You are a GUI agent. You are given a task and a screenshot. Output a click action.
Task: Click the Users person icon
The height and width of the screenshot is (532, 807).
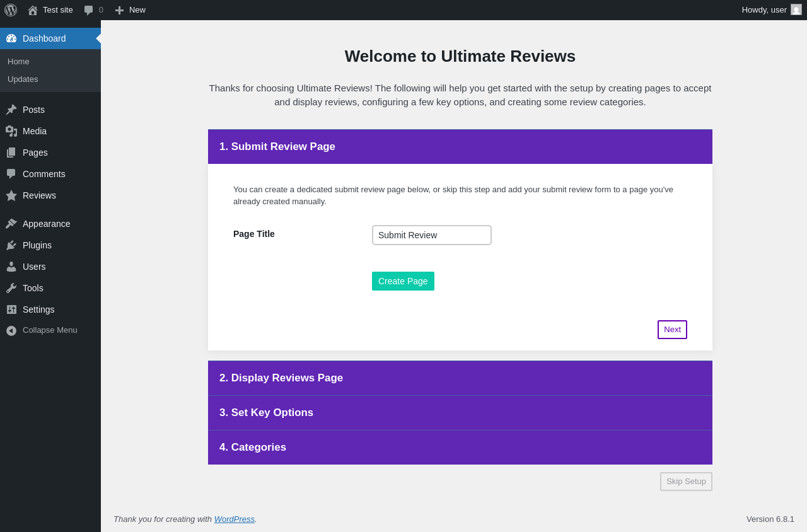(11, 267)
